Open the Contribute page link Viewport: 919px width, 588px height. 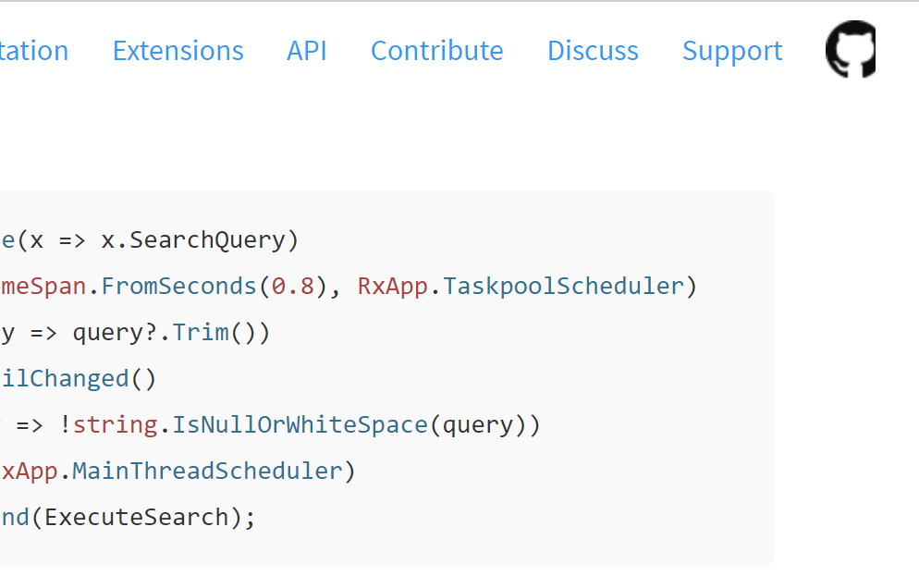(x=437, y=51)
